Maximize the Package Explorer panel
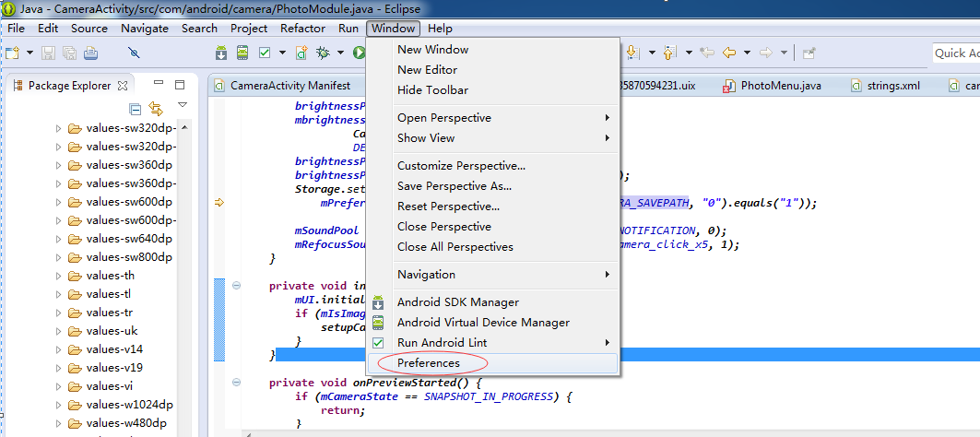Viewport: 980px width, 437px height. point(180,85)
